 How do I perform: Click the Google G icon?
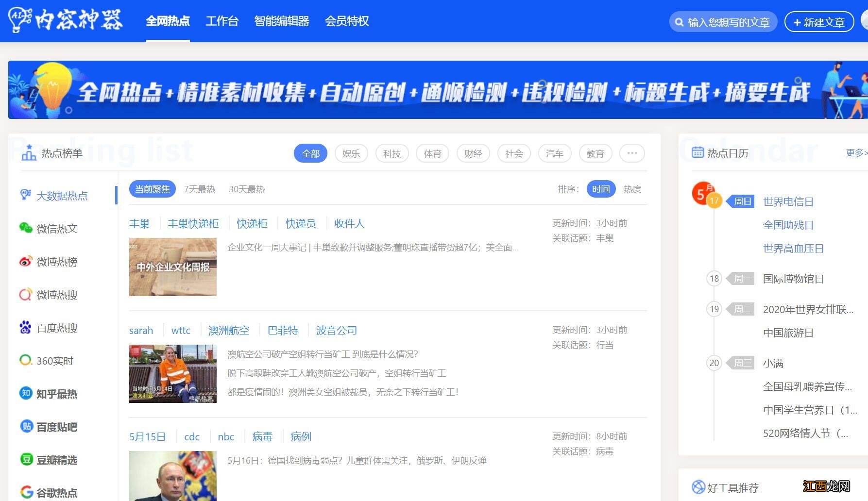[27, 492]
